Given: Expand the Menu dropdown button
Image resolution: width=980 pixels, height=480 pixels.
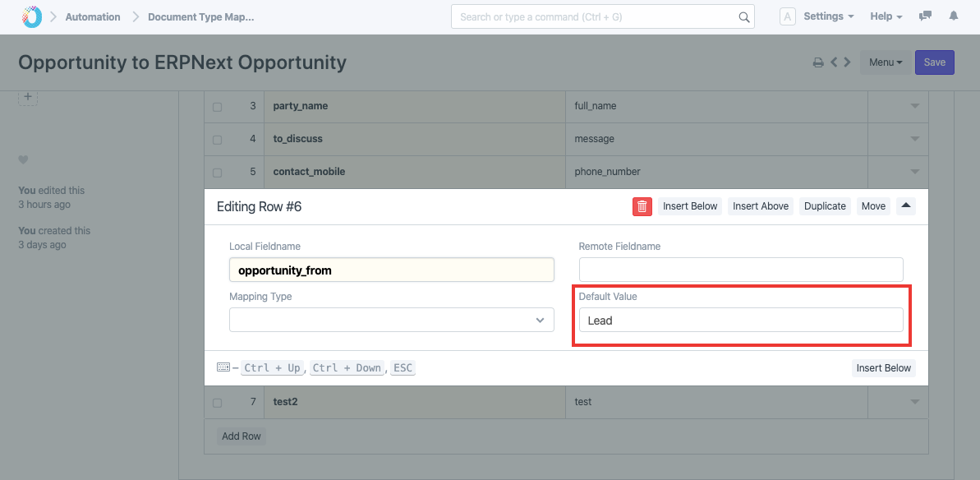Looking at the screenshot, I should pyautogui.click(x=886, y=62).
